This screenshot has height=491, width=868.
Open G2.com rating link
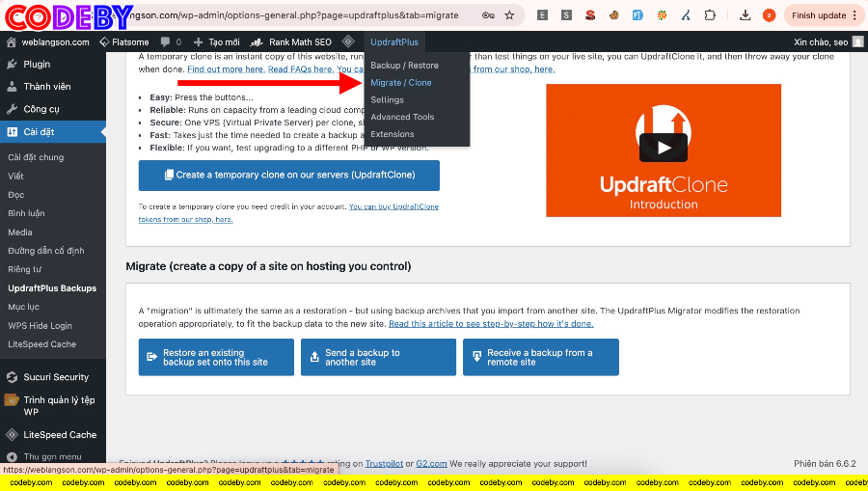(431, 464)
